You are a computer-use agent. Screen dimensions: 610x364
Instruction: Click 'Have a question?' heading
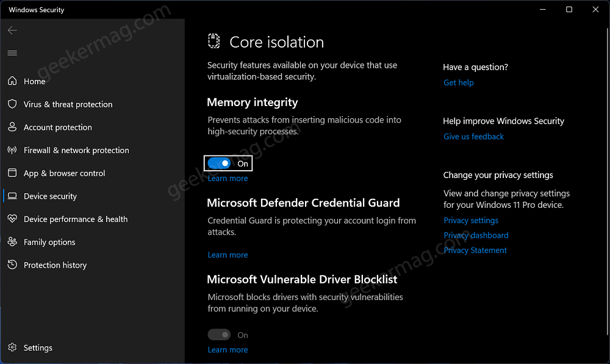(475, 67)
